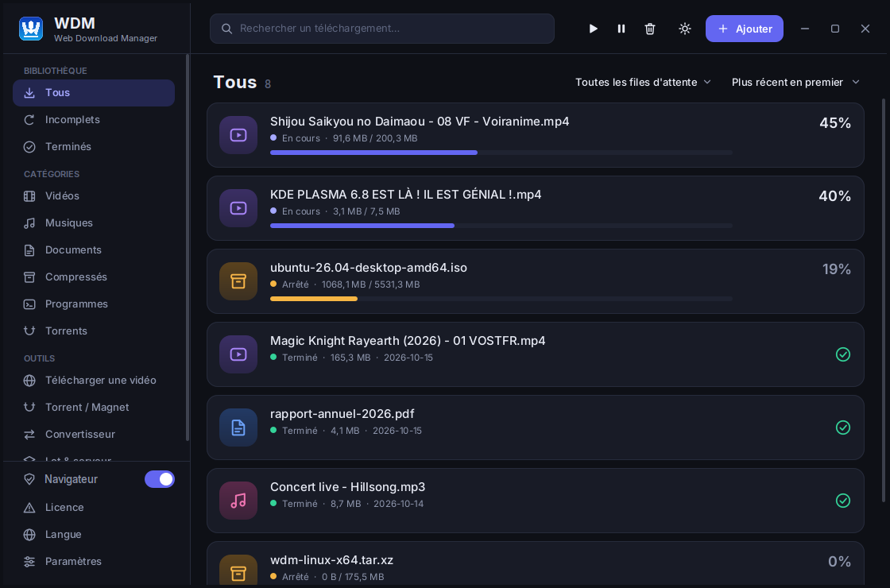The height and width of the screenshot is (588, 890).
Task: Open the Torrent / Magnet tool
Action: tap(94, 408)
